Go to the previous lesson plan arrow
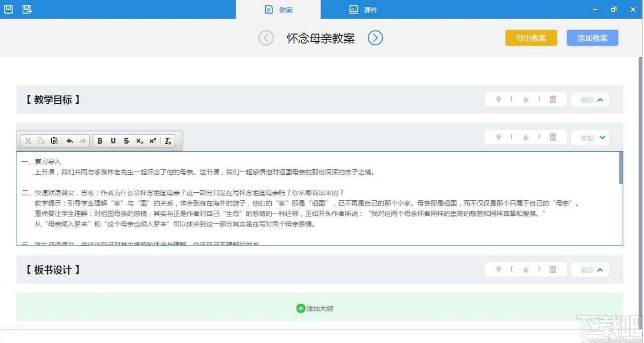Screen dimensions: 644x343 point(266,38)
